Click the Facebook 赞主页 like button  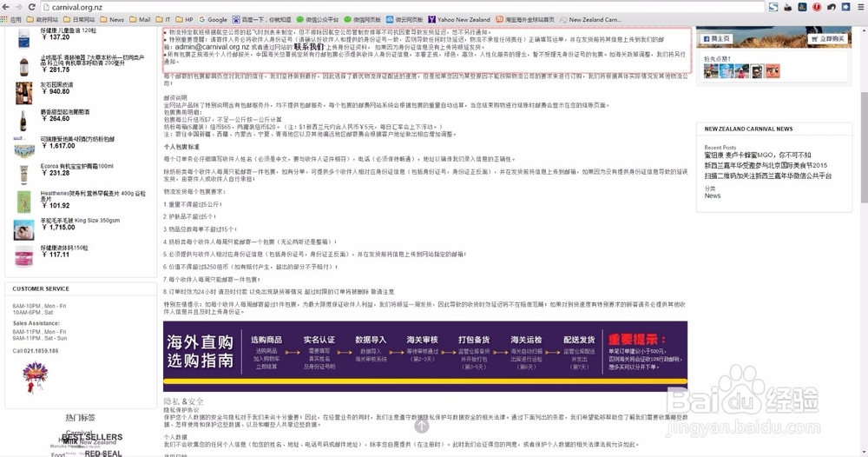716,39
